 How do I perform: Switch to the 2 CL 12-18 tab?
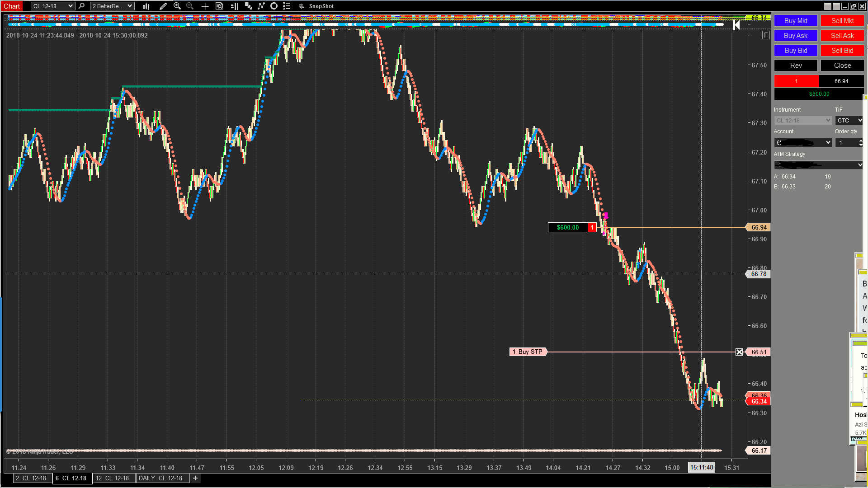[32, 478]
